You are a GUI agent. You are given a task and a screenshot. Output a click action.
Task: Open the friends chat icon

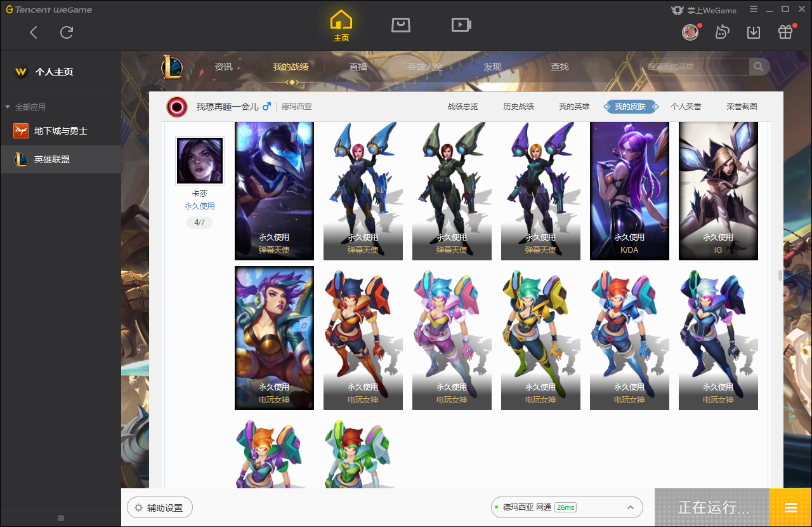click(x=722, y=32)
